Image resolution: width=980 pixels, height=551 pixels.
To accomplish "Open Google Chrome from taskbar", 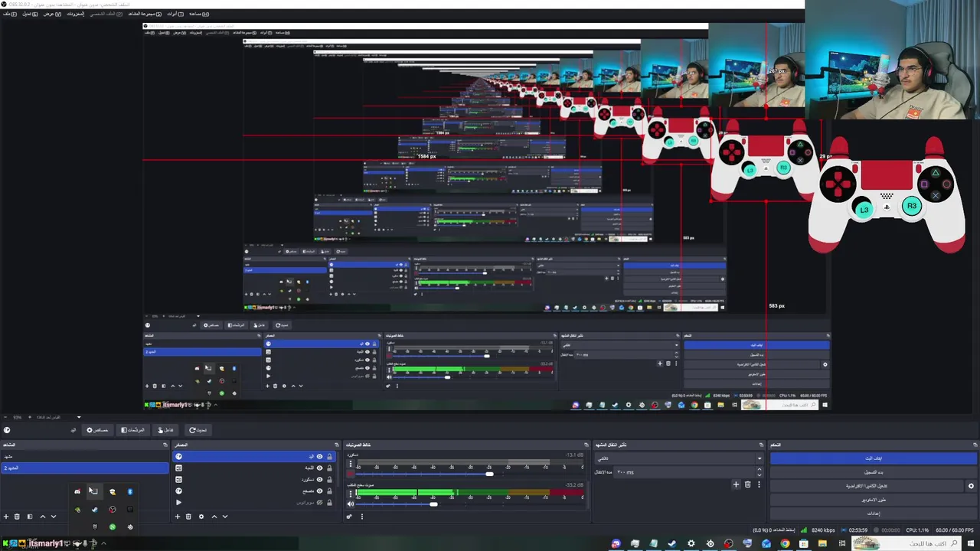I will pos(785,544).
